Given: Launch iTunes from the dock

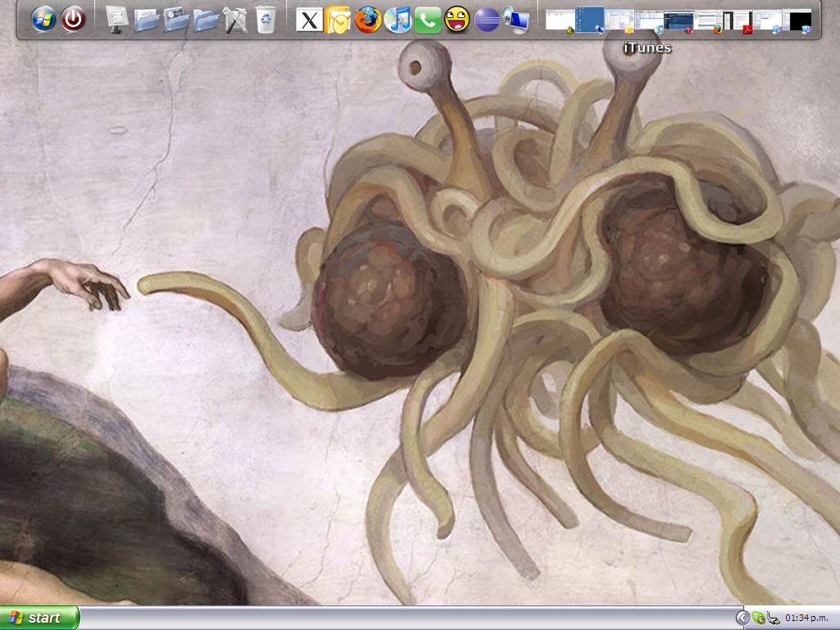Looking at the screenshot, I should tap(398, 20).
